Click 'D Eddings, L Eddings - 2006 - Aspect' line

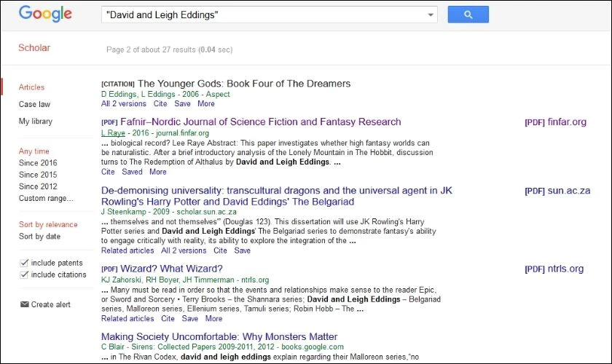coord(165,94)
